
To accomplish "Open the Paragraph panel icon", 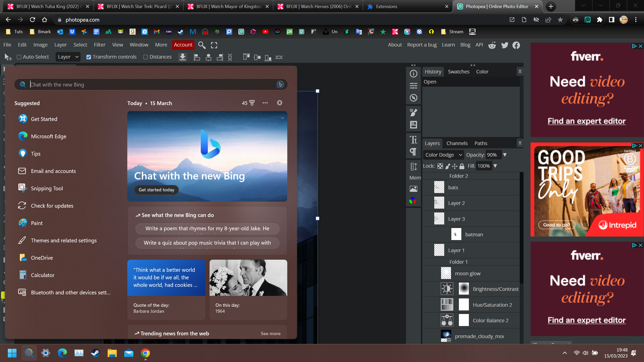I will coord(413,152).
